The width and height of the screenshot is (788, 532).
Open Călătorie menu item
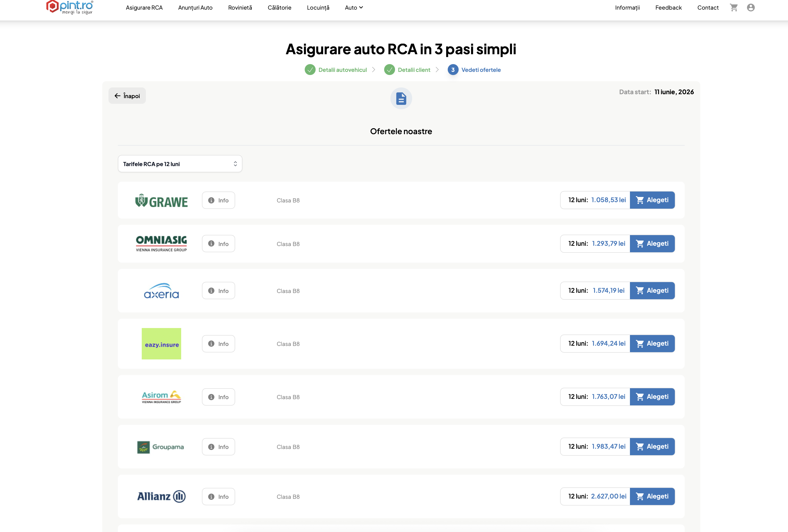click(x=279, y=8)
